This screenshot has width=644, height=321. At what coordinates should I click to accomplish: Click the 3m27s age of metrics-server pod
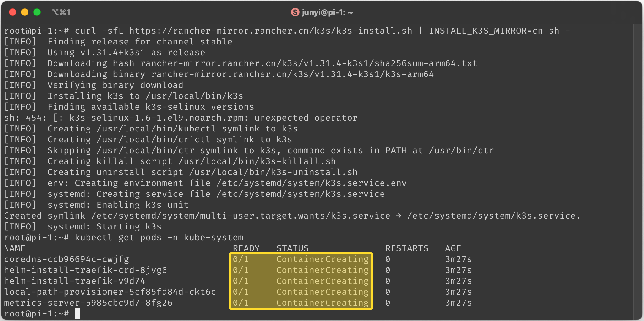tap(458, 303)
